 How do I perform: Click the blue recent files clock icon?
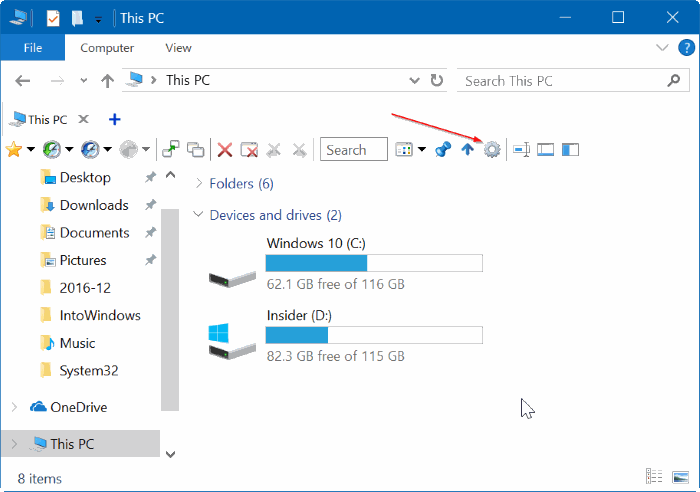(x=90, y=150)
